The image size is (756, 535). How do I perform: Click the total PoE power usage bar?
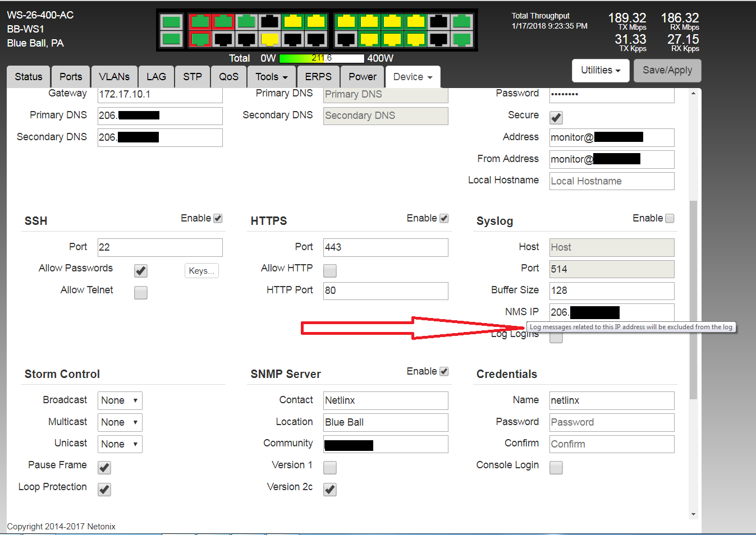pos(322,58)
